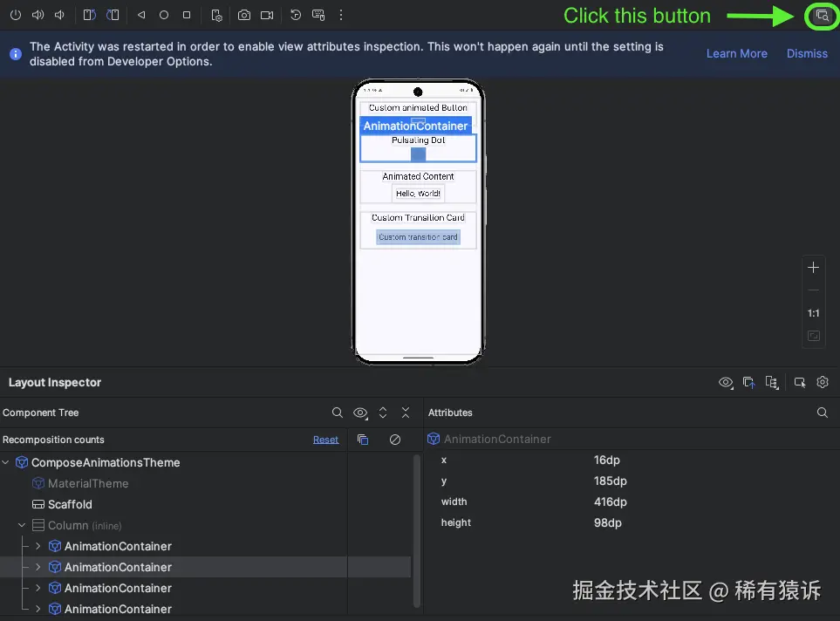Disable recomposition counts with the ban icon

(x=394, y=440)
